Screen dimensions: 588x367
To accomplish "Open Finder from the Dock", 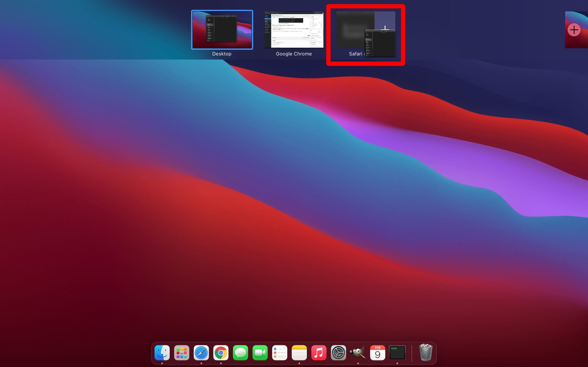I will [x=162, y=353].
